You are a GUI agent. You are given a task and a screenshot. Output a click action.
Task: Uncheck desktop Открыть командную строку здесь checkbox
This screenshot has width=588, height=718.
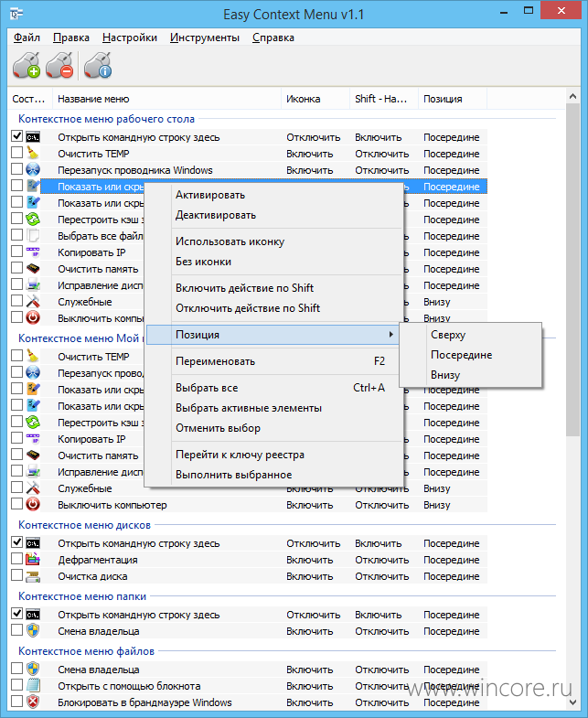pos(17,136)
